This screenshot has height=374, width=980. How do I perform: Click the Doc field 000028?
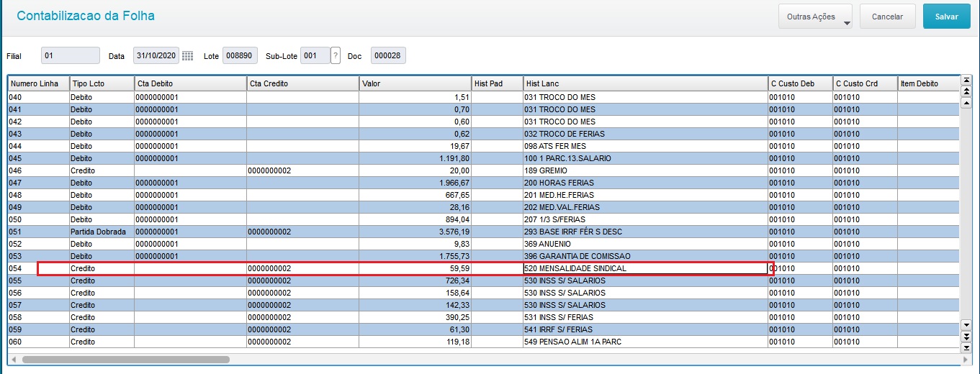[388, 55]
